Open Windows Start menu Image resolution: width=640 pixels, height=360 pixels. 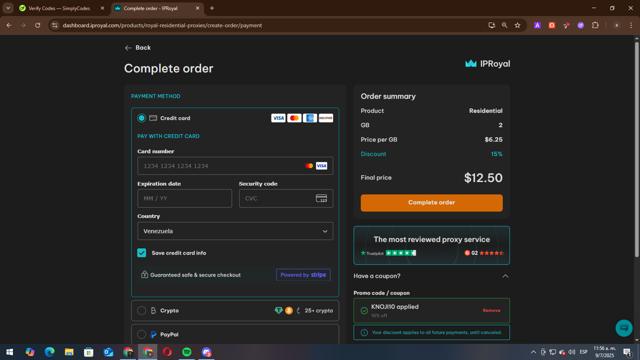[9, 352]
